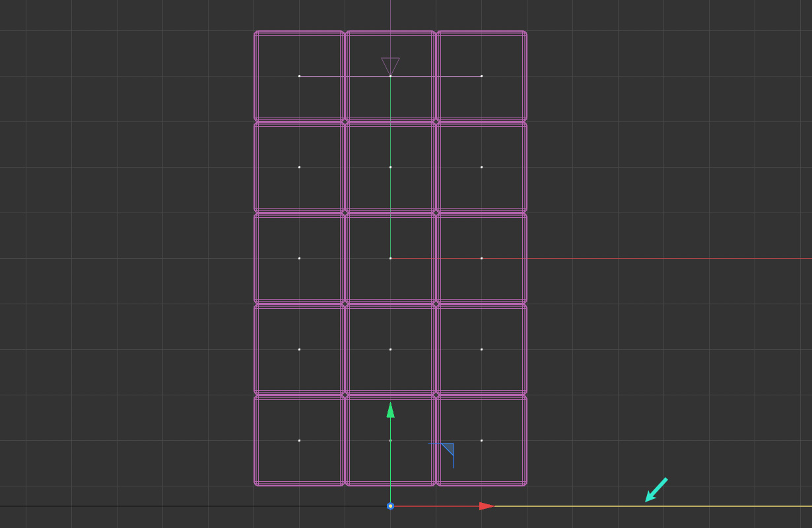Screen dimensions: 812x528
Task: Click the red X-axis arrowhead handle
Action: pos(487,506)
